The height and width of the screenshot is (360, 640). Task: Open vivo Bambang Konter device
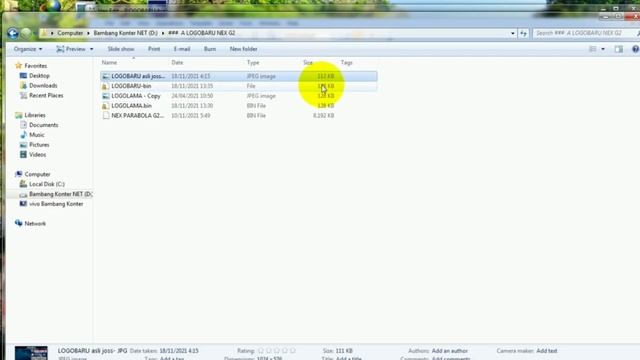pos(56,204)
